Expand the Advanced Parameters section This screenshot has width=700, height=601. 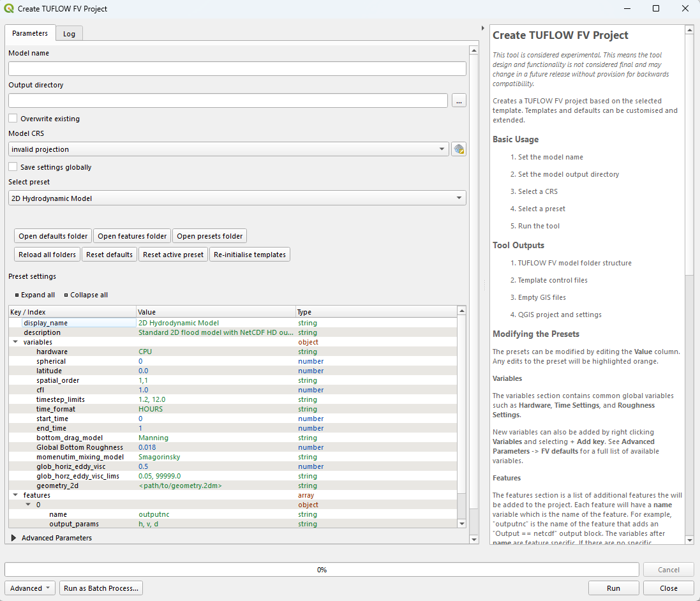(x=13, y=538)
